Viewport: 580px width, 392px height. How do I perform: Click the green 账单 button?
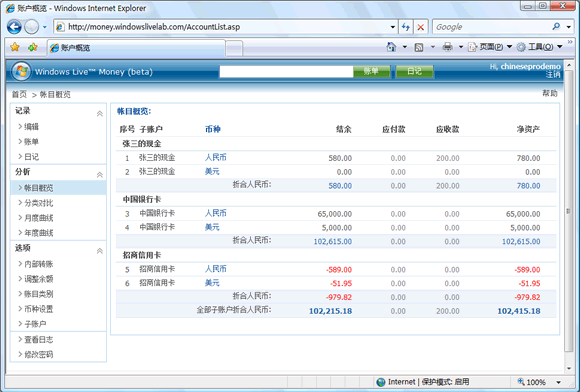coord(371,71)
